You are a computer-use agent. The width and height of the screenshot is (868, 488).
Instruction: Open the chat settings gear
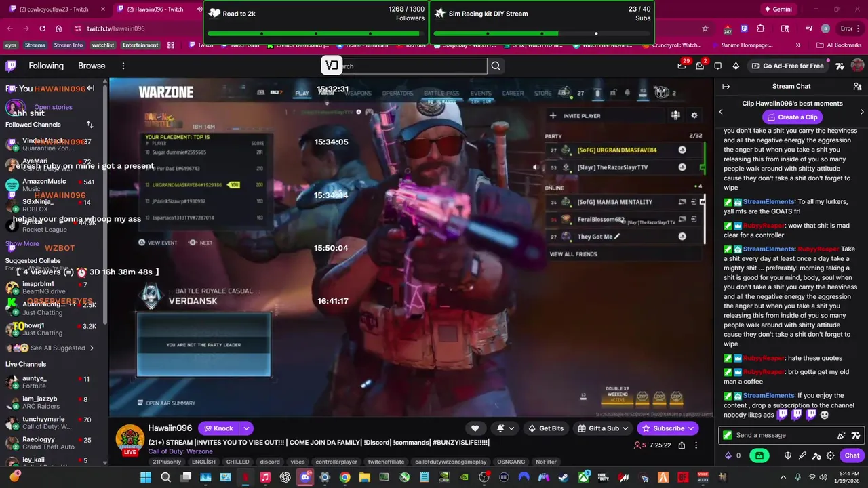tap(831, 456)
